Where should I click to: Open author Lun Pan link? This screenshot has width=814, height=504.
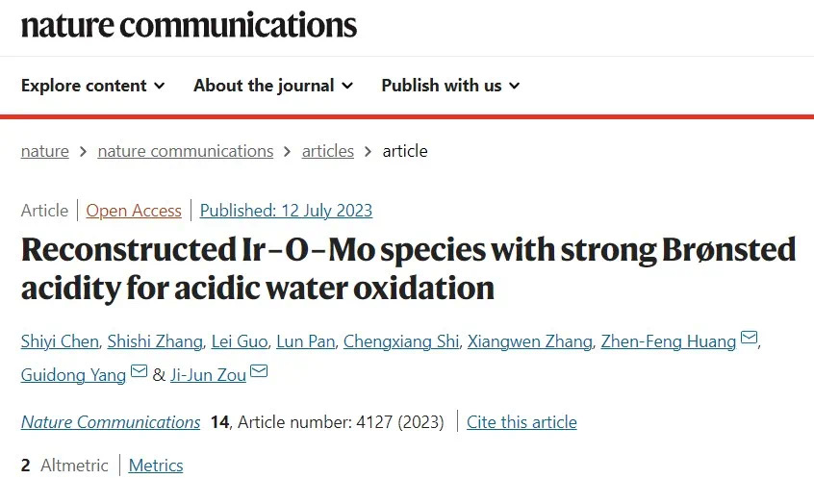305,341
